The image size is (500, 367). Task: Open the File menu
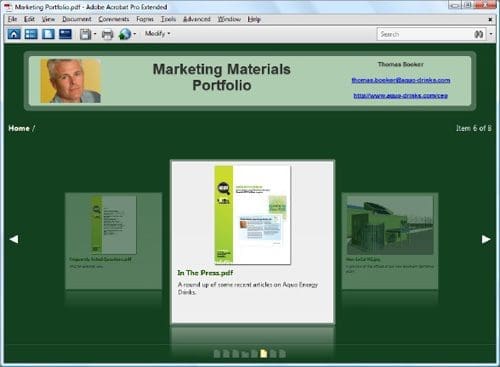(12, 19)
